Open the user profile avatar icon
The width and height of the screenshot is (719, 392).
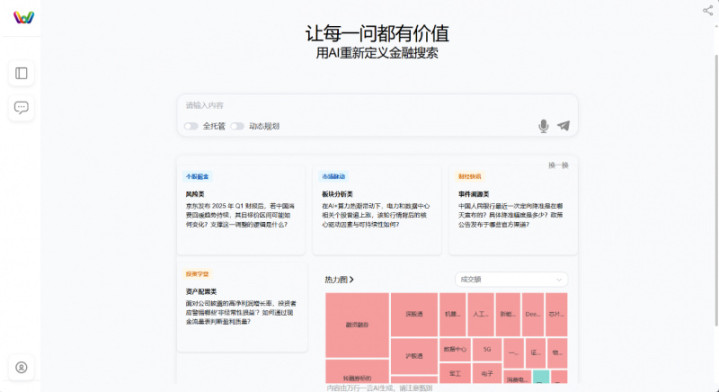tap(21, 367)
